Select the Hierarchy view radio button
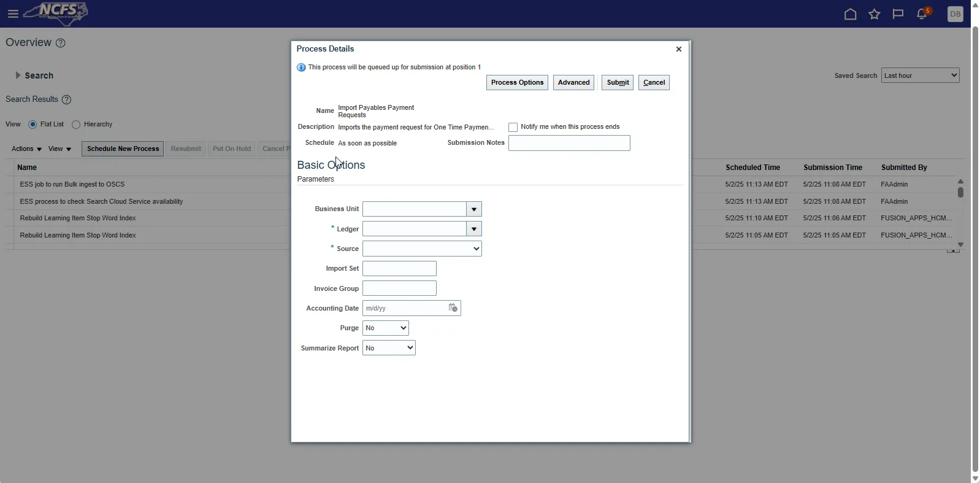This screenshot has width=980, height=483. tap(76, 125)
